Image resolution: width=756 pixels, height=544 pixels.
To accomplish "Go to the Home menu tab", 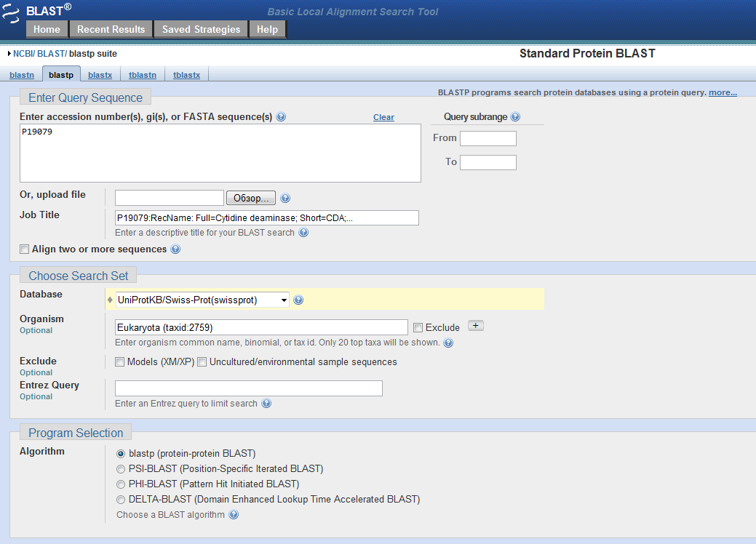I will pos(47,29).
